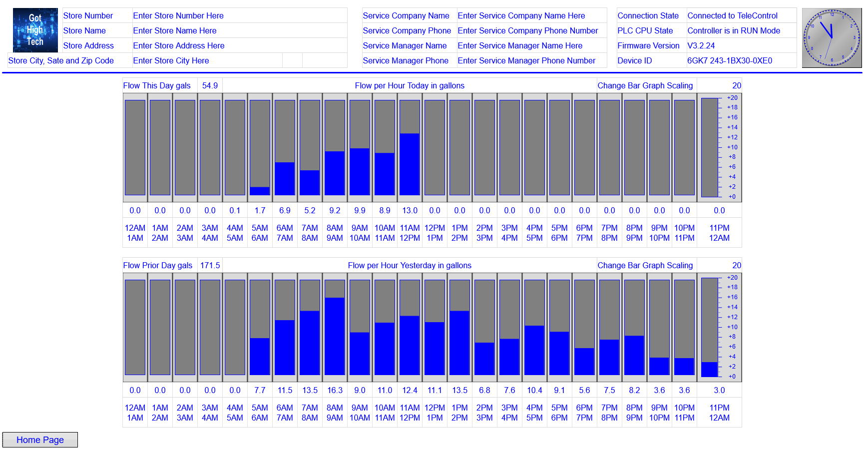Click the PLC CPU State label
This screenshot has width=868, height=451.
tap(645, 30)
